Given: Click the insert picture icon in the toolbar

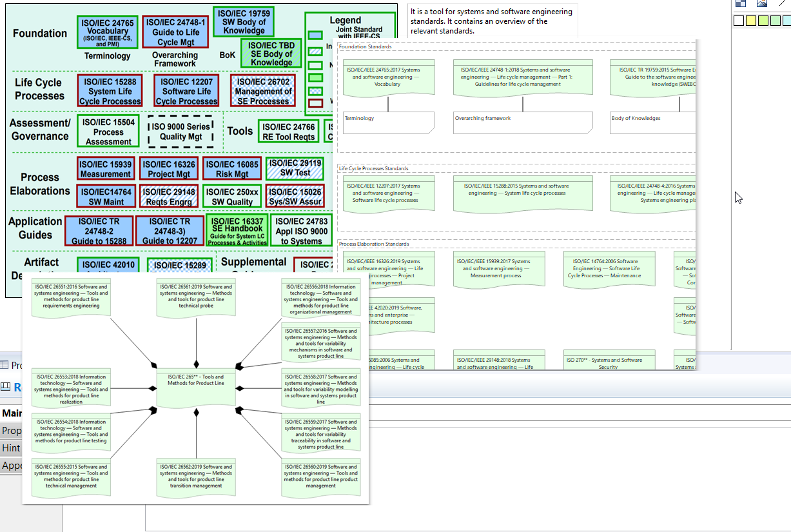Looking at the screenshot, I should coord(762,3).
